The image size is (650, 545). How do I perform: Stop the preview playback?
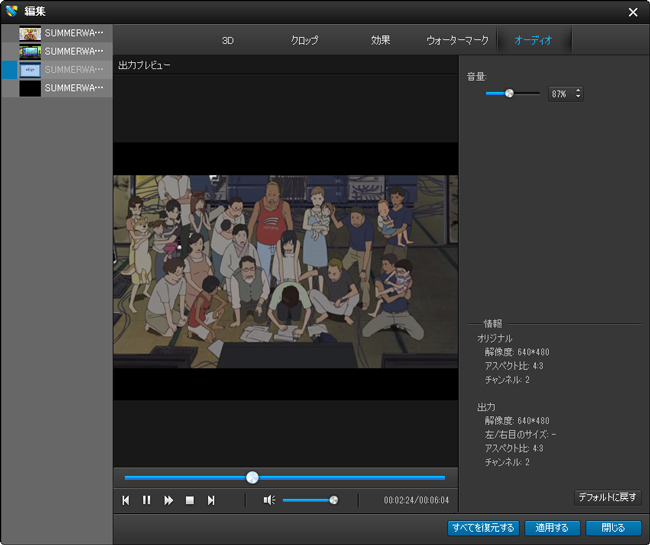coord(189,500)
